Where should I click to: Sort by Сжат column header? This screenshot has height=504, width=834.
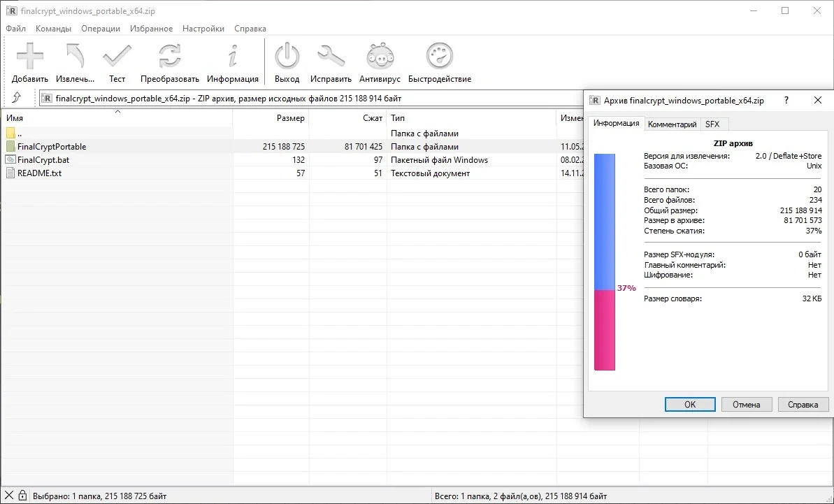coord(348,118)
